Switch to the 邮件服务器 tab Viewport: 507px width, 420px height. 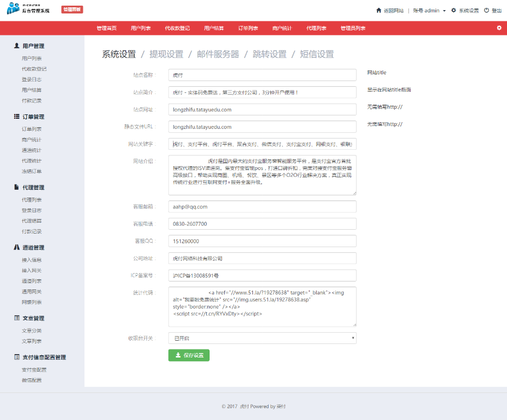coord(218,54)
